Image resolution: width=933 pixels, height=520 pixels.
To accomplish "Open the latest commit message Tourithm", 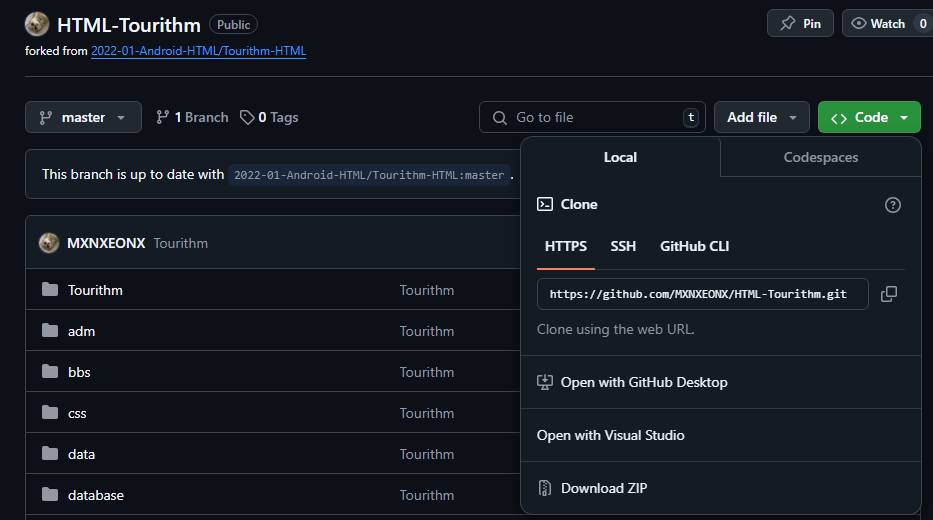I will 181,243.
